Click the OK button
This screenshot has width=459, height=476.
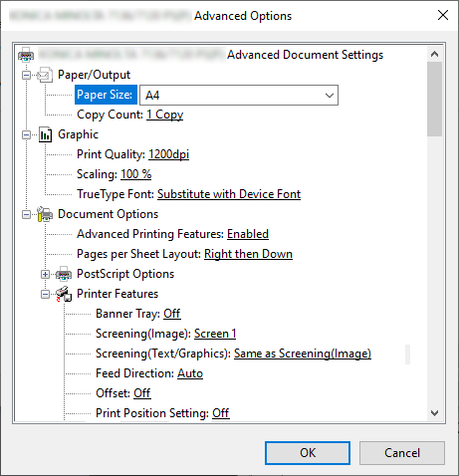point(308,453)
